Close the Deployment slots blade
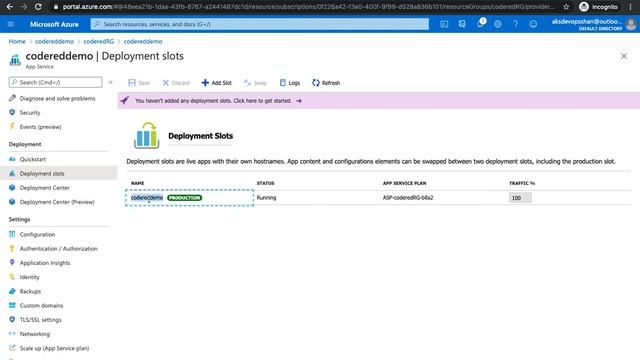The width and height of the screenshot is (640, 360). tap(624, 56)
